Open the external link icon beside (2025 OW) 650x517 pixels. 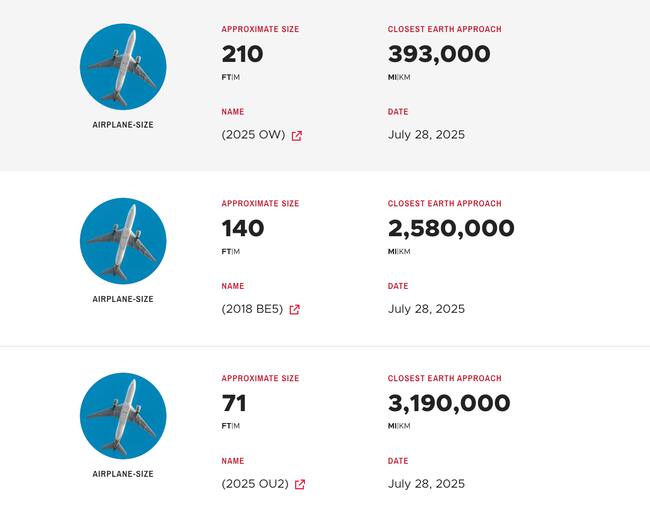(297, 136)
